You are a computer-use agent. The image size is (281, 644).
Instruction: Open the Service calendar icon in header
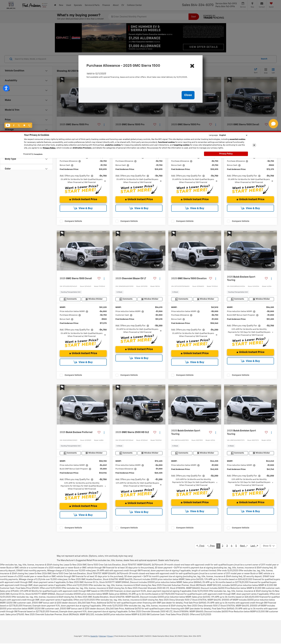[x=243, y=5]
